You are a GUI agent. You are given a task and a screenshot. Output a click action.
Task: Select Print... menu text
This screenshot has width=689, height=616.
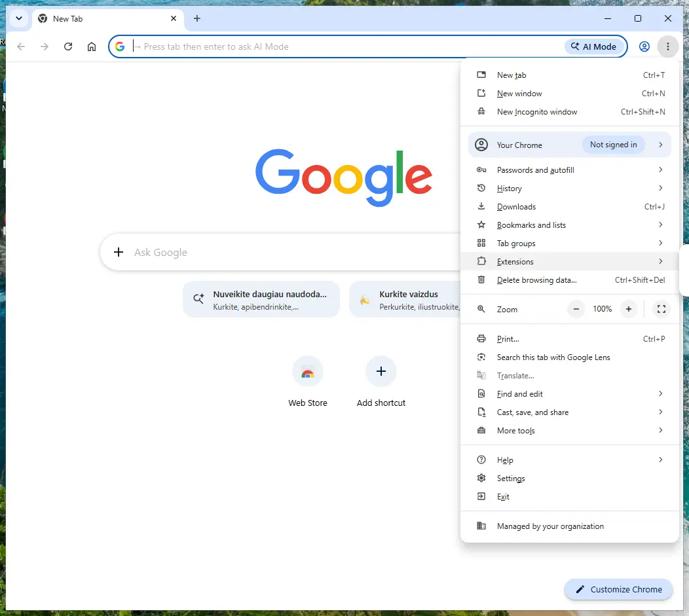[508, 339]
